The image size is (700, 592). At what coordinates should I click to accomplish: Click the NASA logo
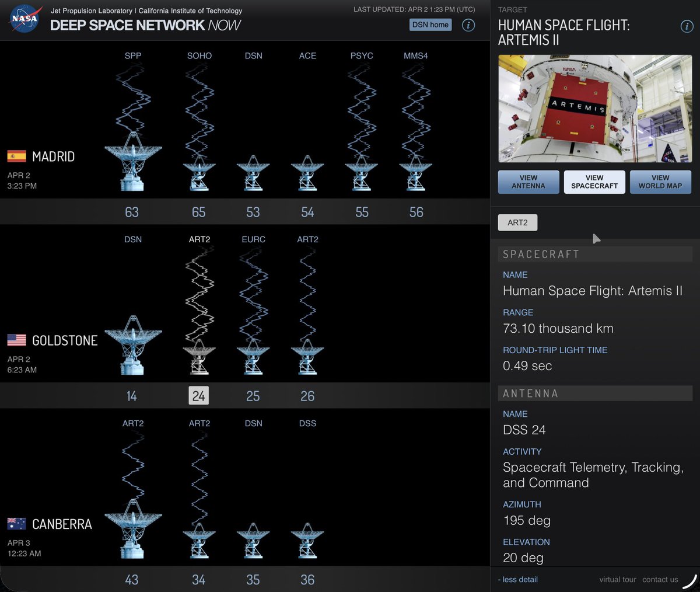[25, 19]
